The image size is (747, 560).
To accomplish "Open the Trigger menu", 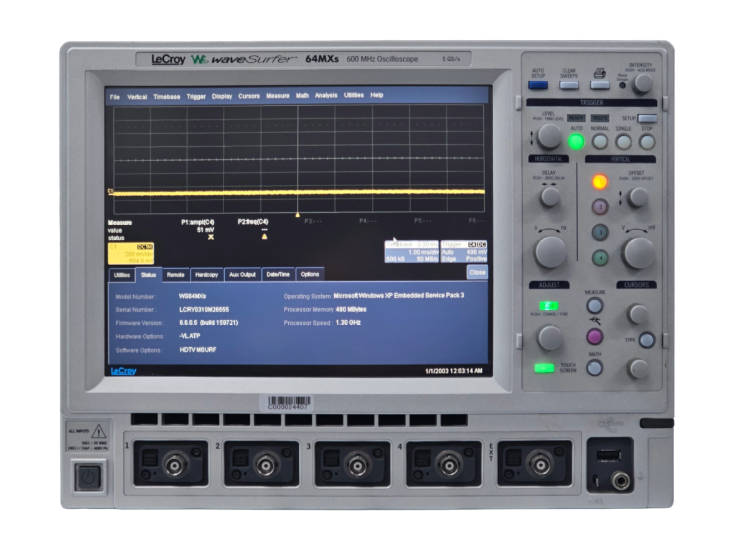I will (x=196, y=96).
